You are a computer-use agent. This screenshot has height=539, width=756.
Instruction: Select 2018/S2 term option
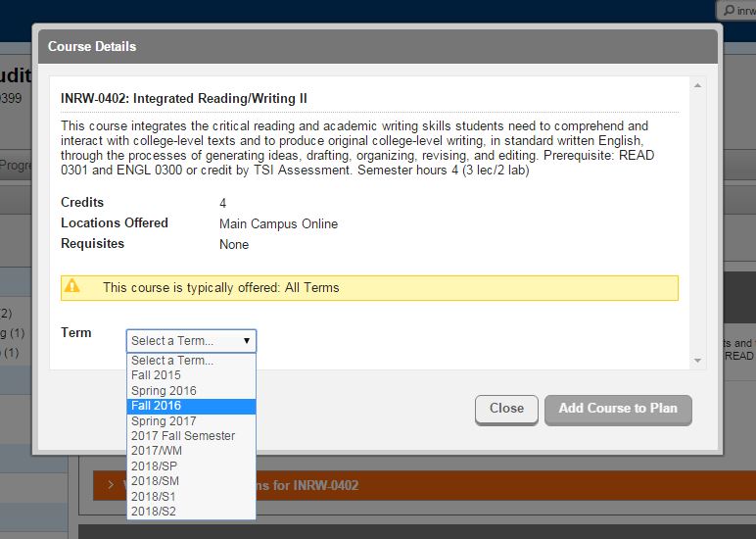pyautogui.click(x=191, y=511)
